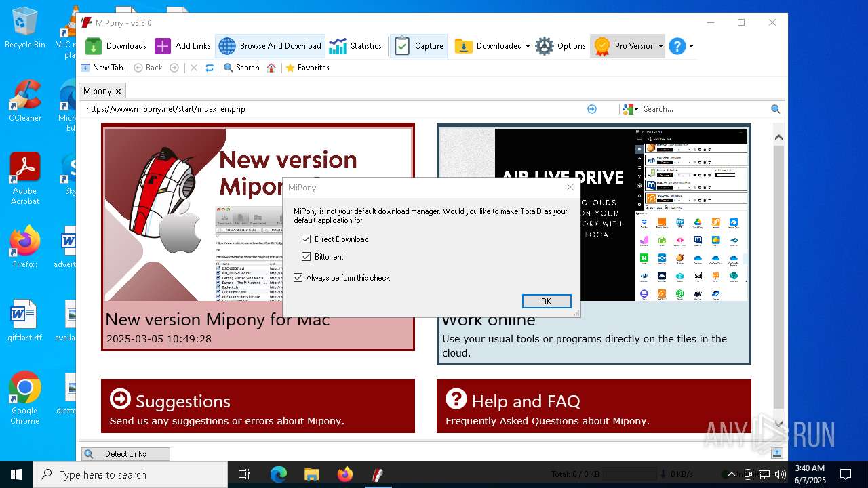This screenshot has height=488, width=868.
Task: Open Recycle Bin desktop icon
Action: point(25,28)
